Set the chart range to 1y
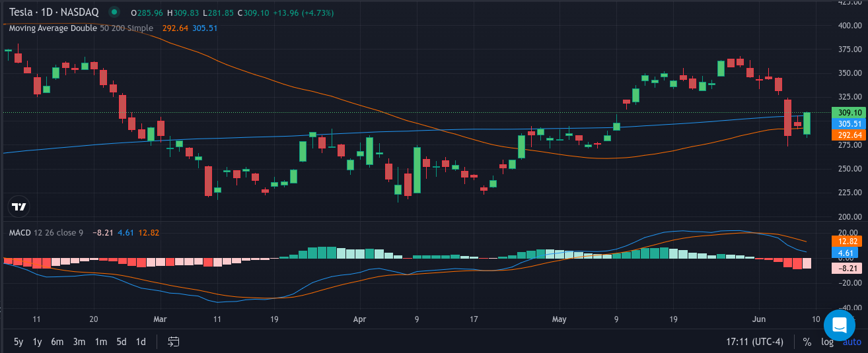 (37, 342)
